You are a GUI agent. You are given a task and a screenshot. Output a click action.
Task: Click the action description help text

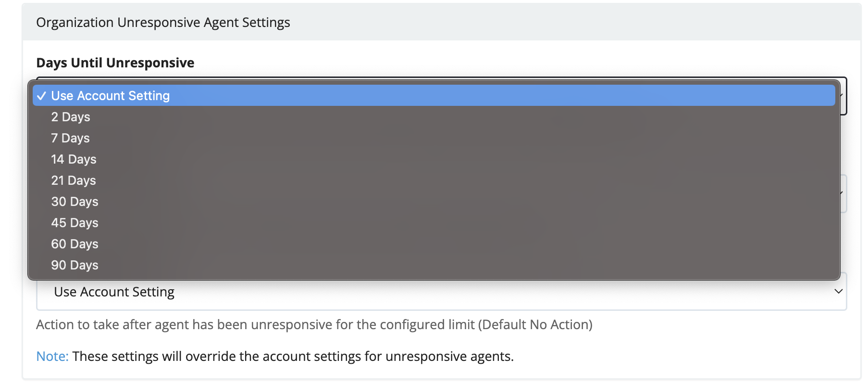[x=314, y=324]
